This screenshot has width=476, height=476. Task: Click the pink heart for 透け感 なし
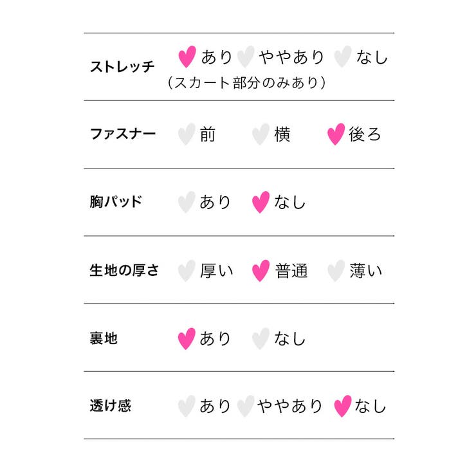point(343,406)
